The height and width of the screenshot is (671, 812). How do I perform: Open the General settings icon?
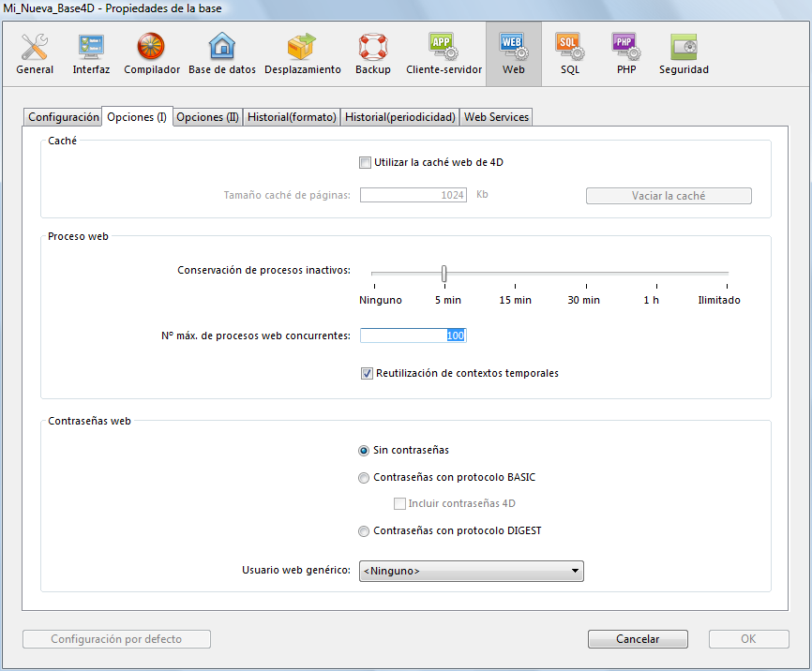pos(35,53)
